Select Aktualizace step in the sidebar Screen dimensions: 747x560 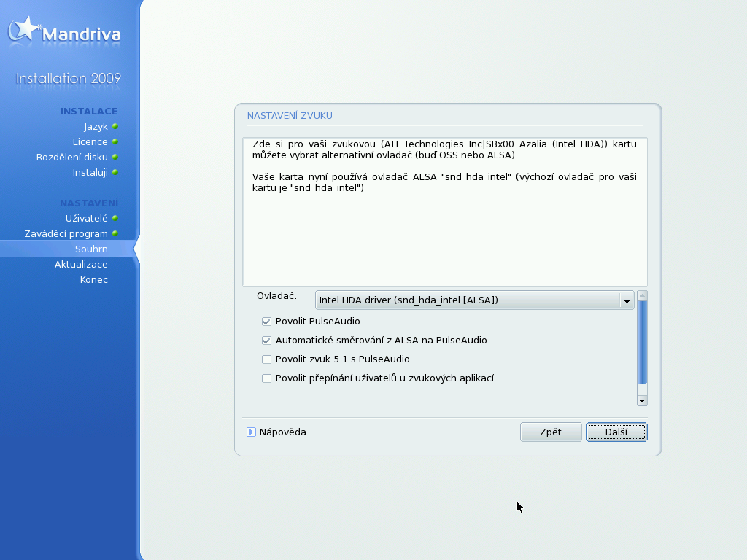point(81,264)
